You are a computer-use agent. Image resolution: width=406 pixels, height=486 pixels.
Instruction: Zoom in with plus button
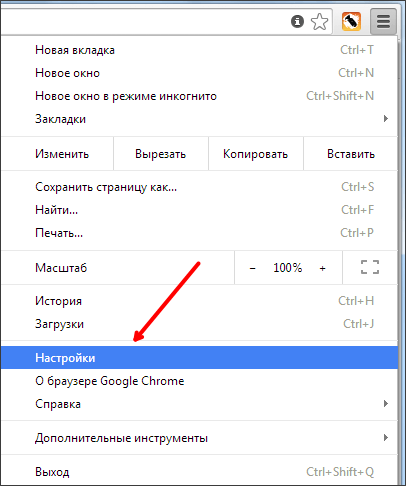coord(322,268)
